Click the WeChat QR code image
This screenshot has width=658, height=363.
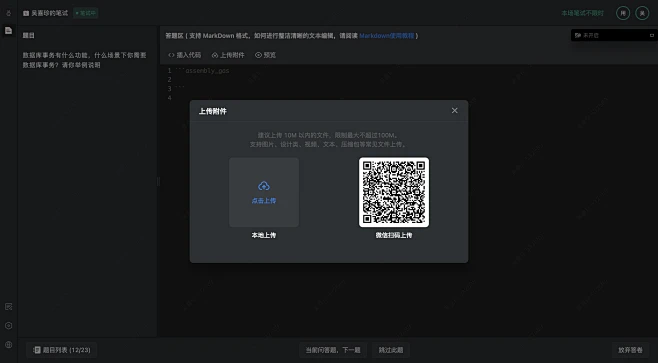point(394,192)
